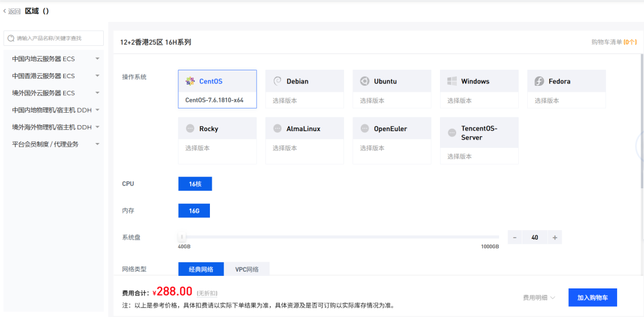Click the system disk slider handle
Screen dimensions: 644x317
pos(182,237)
